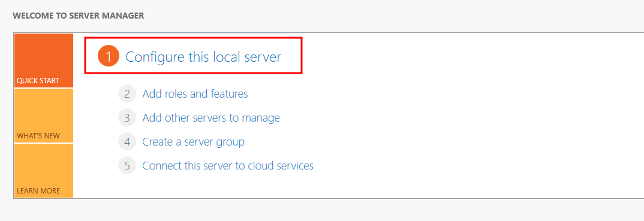The width and height of the screenshot is (644, 221).
Task: Click the step 4 number circle
Action: tap(127, 142)
